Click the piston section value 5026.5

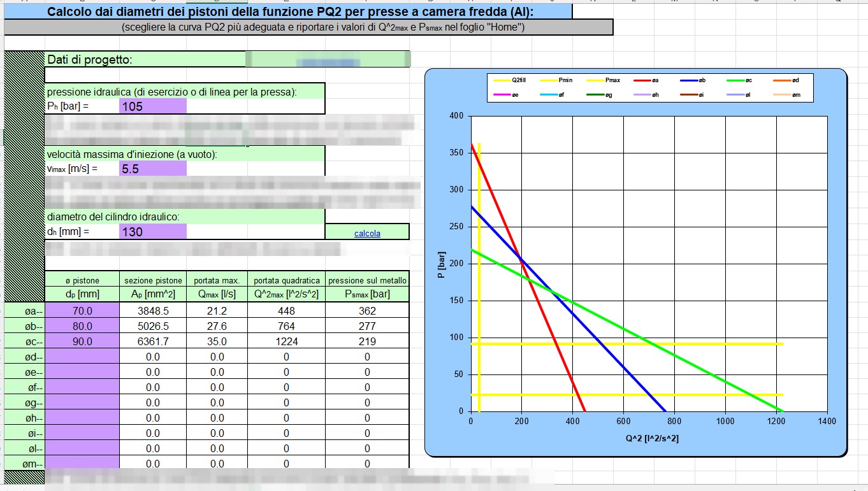(153, 326)
